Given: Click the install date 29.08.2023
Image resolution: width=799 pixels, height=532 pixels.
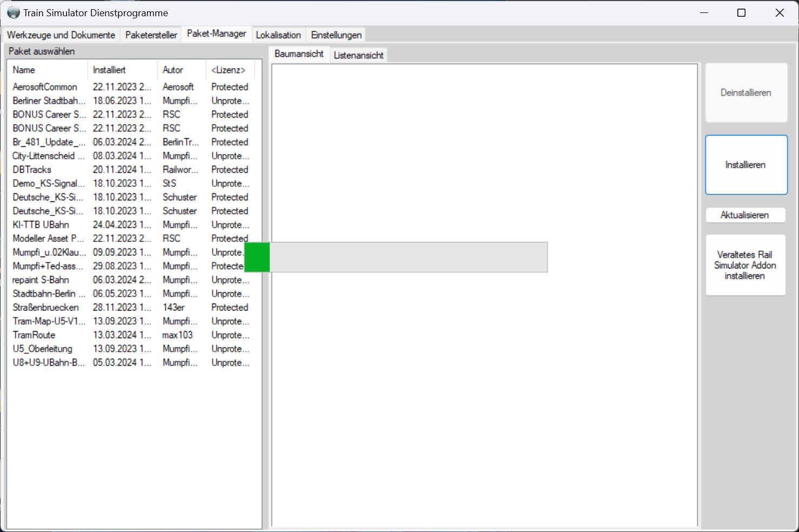Looking at the screenshot, I should [122, 266].
